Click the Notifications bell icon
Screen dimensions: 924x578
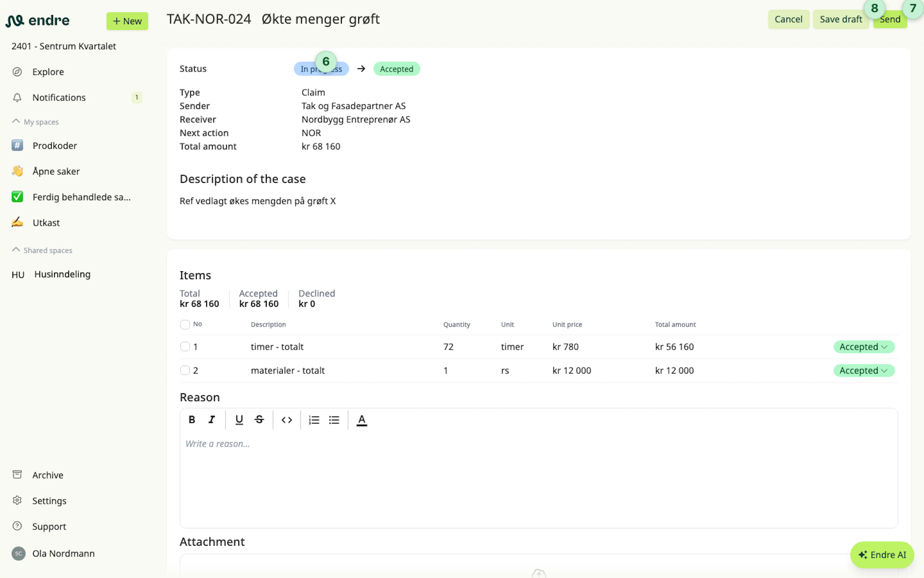[17, 98]
